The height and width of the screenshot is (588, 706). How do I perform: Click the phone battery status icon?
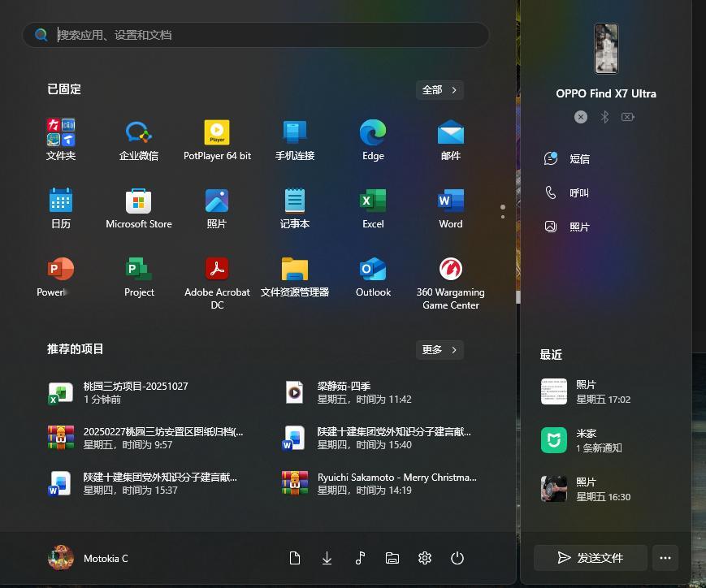628,117
